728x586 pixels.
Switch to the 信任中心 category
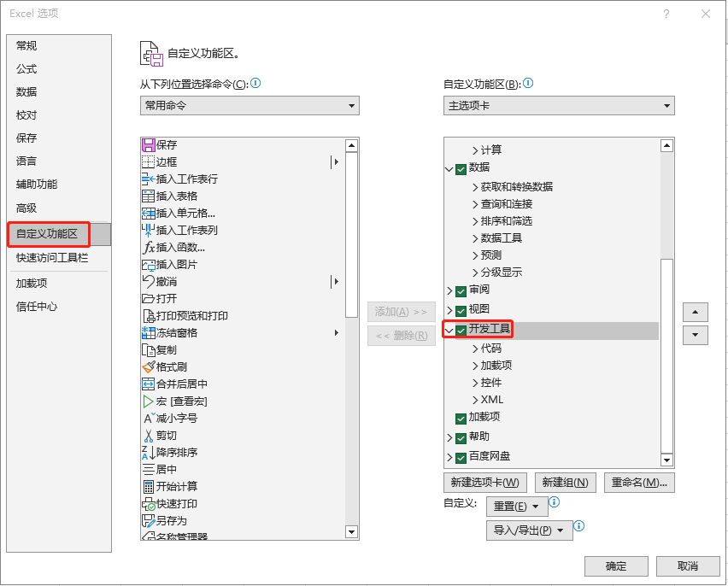click(37, 307)
